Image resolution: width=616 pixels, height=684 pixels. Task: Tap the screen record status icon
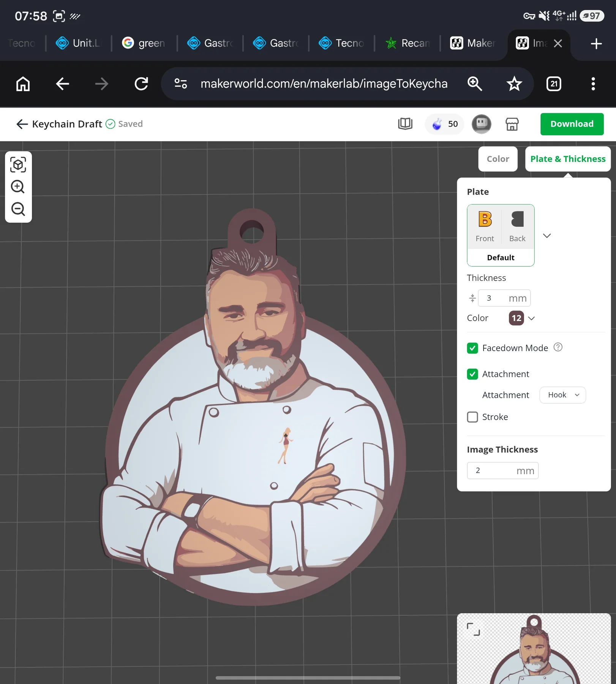point(59,16)
